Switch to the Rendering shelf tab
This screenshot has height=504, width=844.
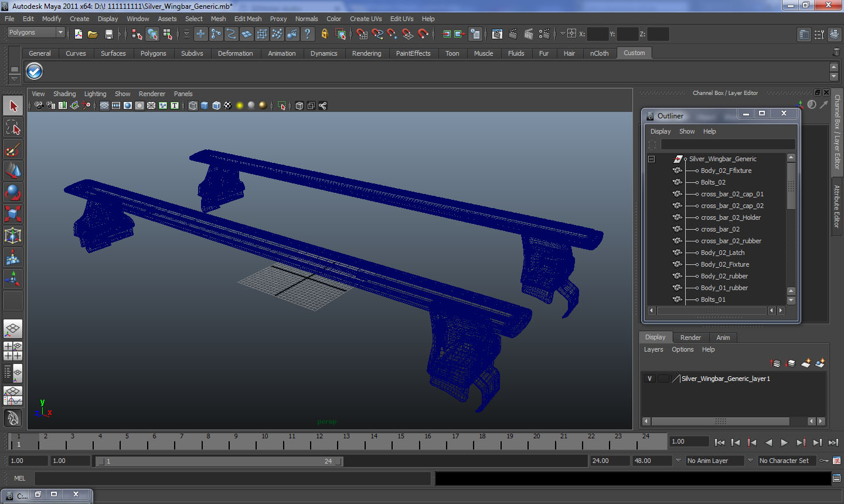tap(366, 53)
